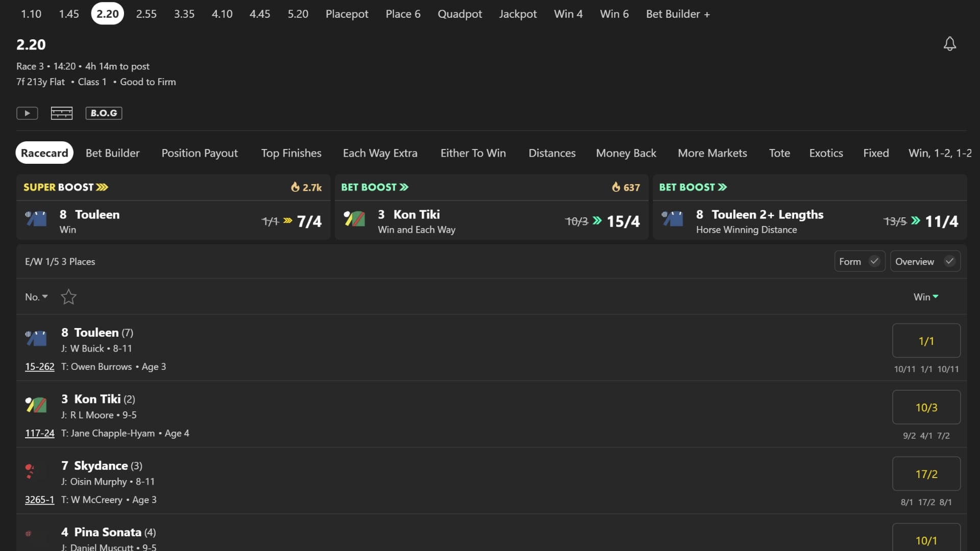Open the Placepot tab
The width and height of the screenshot is (980, 551).
pos(347,14)
